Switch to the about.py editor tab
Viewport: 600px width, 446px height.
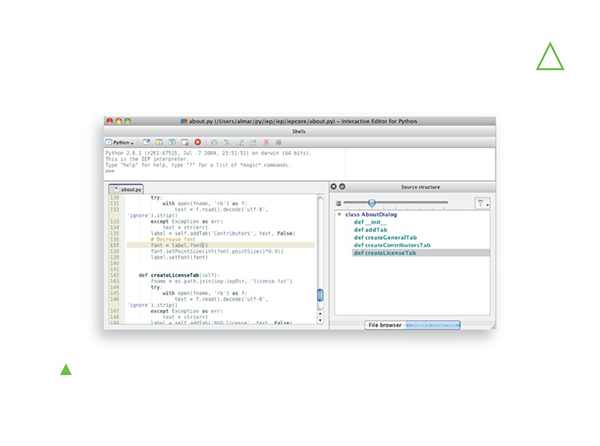pyautogui.click(x=126, y=189)
